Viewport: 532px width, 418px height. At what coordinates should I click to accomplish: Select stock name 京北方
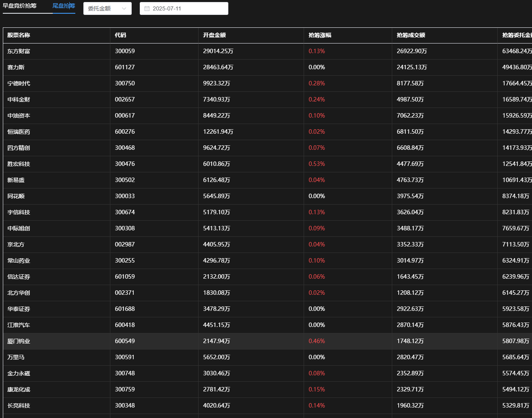(16, 245)
